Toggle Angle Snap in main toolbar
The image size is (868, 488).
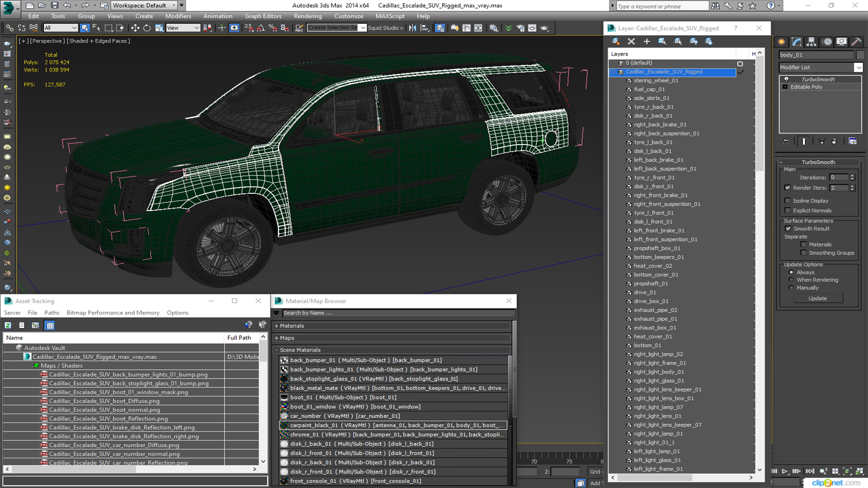261,28
